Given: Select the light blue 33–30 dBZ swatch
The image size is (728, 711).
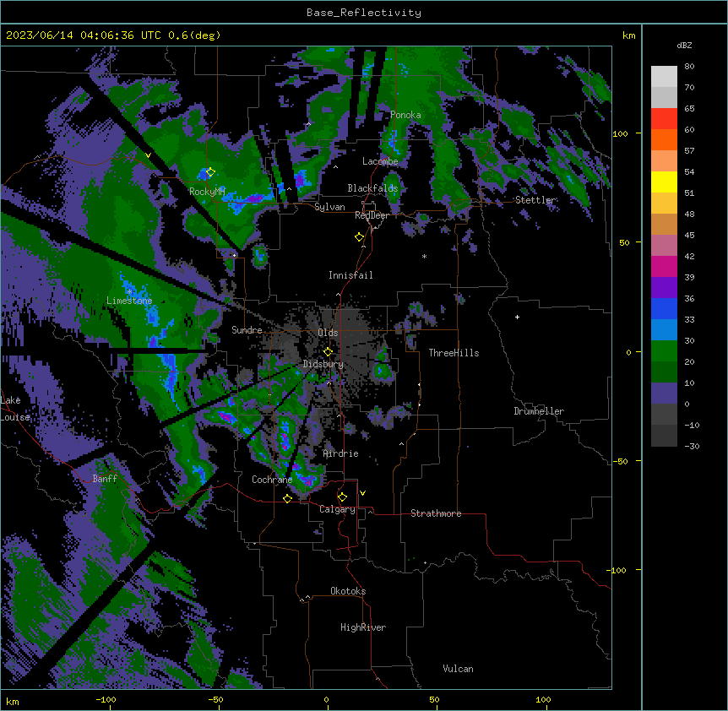Looking at the screenshot, I should pyautogui.click(x=664, y=330).
